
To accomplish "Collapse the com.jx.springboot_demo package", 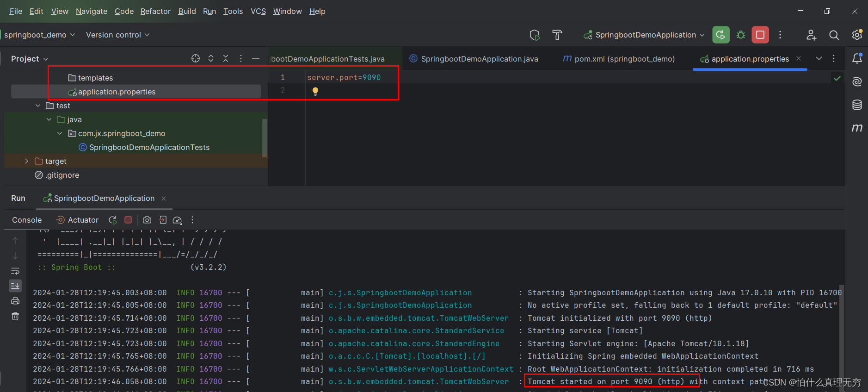I will (x=60, y=133).
